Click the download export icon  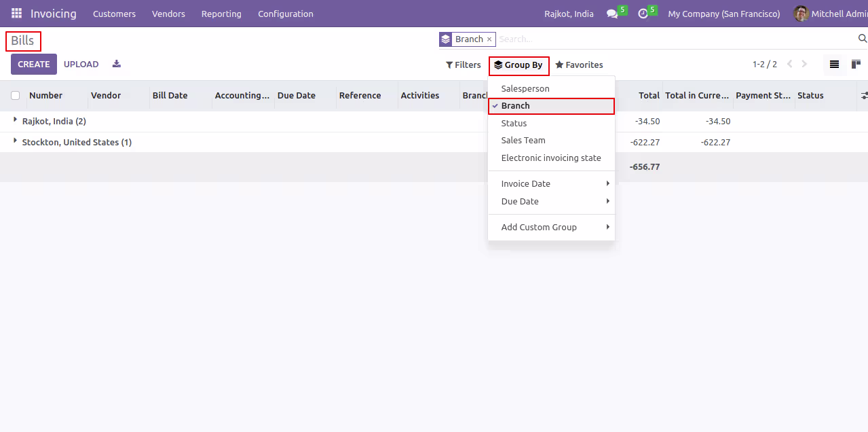(x=117, y=64)
